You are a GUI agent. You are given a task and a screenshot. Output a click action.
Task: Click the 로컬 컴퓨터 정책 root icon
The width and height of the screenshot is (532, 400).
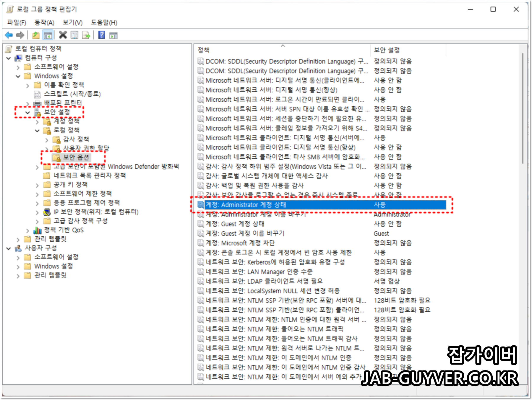[x=9, y=49]
